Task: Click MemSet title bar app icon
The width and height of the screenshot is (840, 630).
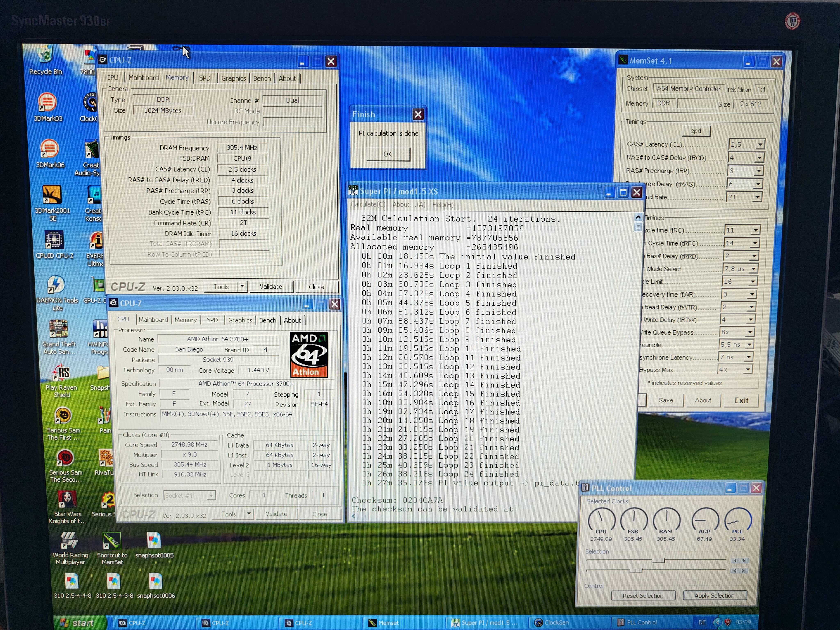Action: (623, 60)
